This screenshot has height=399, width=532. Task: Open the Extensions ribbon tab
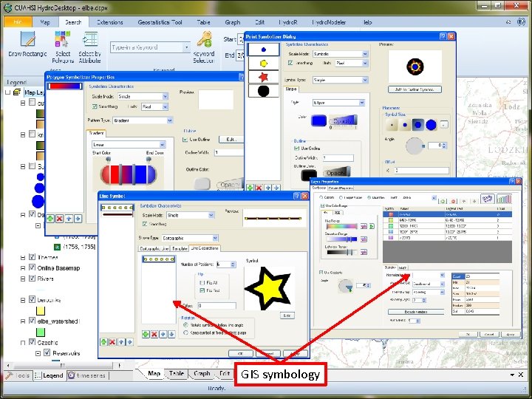click(110, 22)
